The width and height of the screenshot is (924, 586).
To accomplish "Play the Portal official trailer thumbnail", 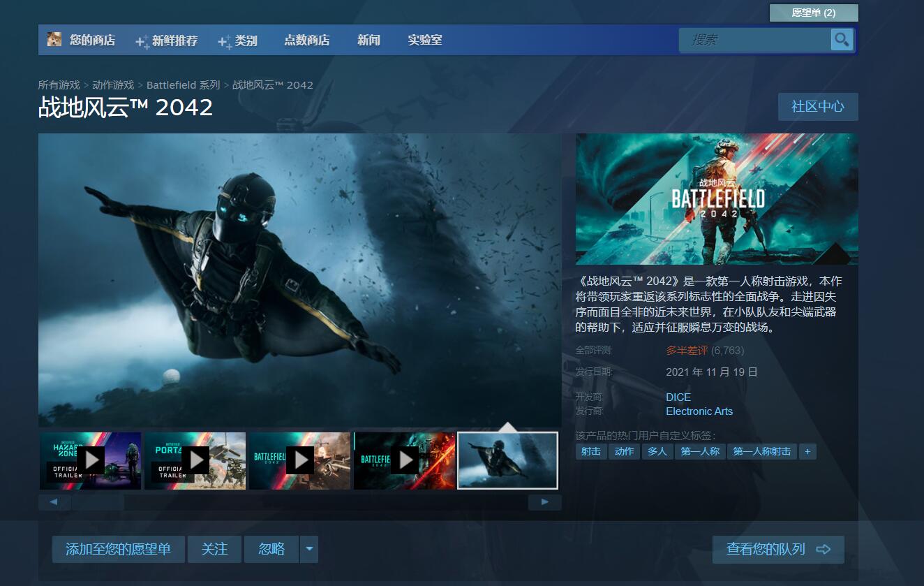I will tap(195, 460).
